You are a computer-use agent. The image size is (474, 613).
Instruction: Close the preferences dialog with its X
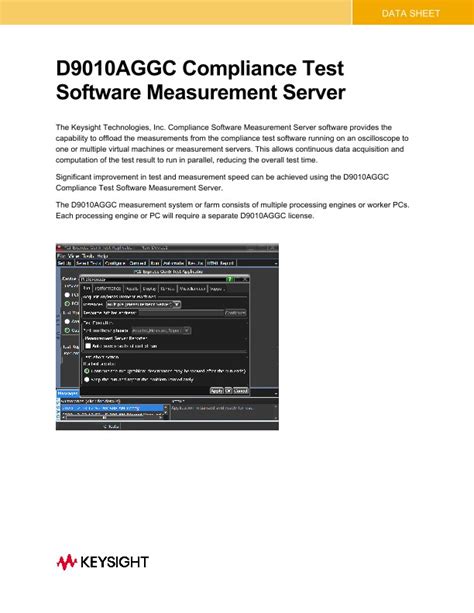click(x=245, y=279)
